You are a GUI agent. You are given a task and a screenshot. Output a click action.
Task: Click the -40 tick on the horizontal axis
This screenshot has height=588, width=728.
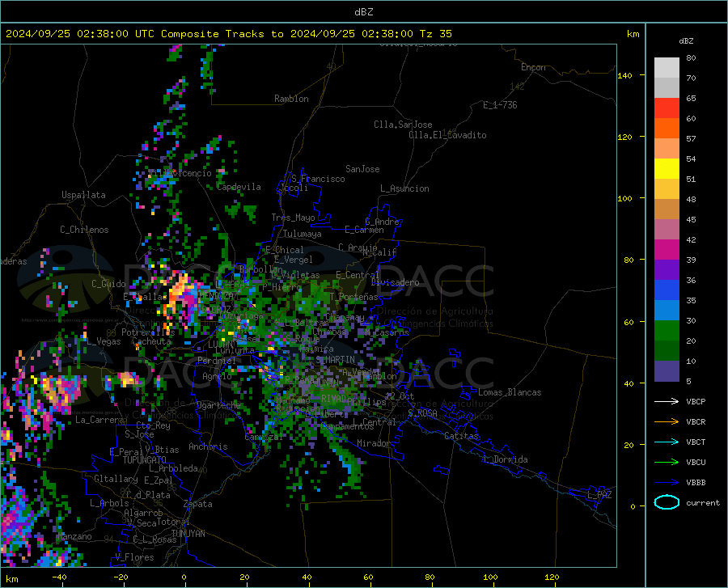pyautogui.click(x=59, y=577)
